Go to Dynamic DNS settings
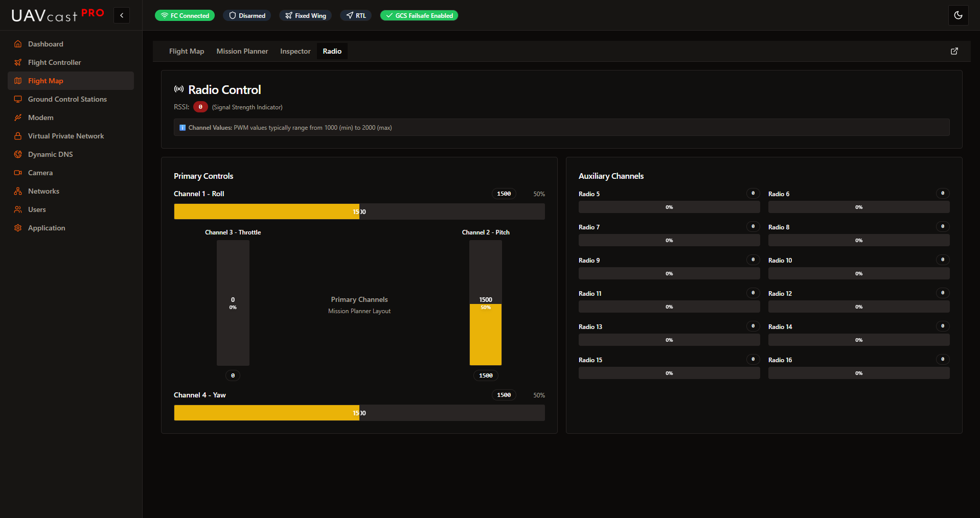This screenshot has height=518, width=980. click(50, 154)
